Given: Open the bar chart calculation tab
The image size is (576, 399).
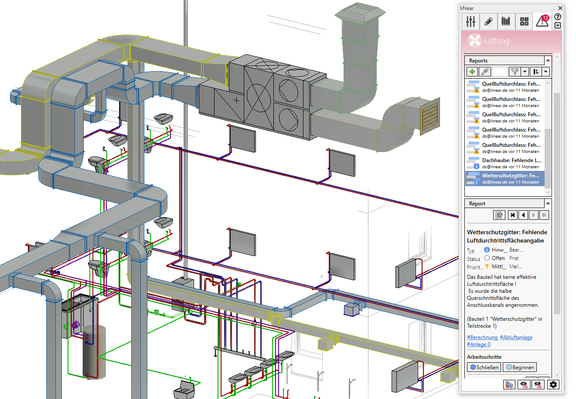Looking at the screenshot, I should click(x=506, y=21).
